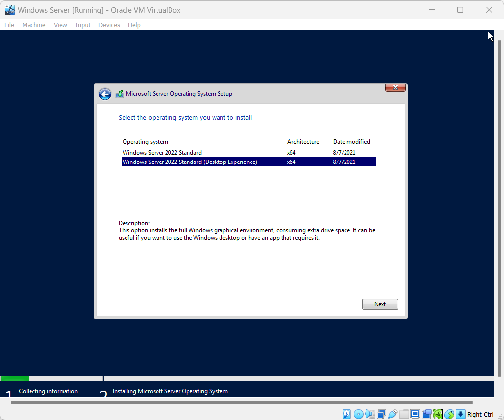504x420 pixels.
Task: Close the VirtualBox VM window
Action: (x=489, y=10)
